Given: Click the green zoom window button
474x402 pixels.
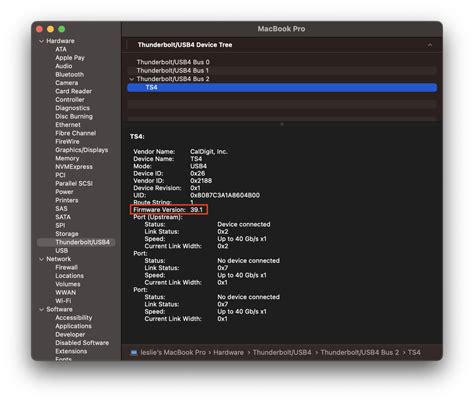Looking at the screenshot, I should pyautogui.click(x=62, y=29).
